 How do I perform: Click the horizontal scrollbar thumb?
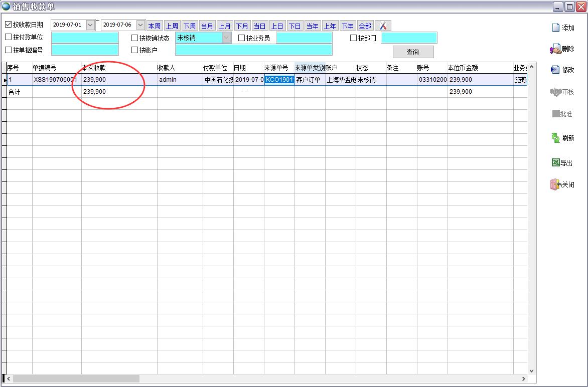pyautogui.click(x=75, y=379)
